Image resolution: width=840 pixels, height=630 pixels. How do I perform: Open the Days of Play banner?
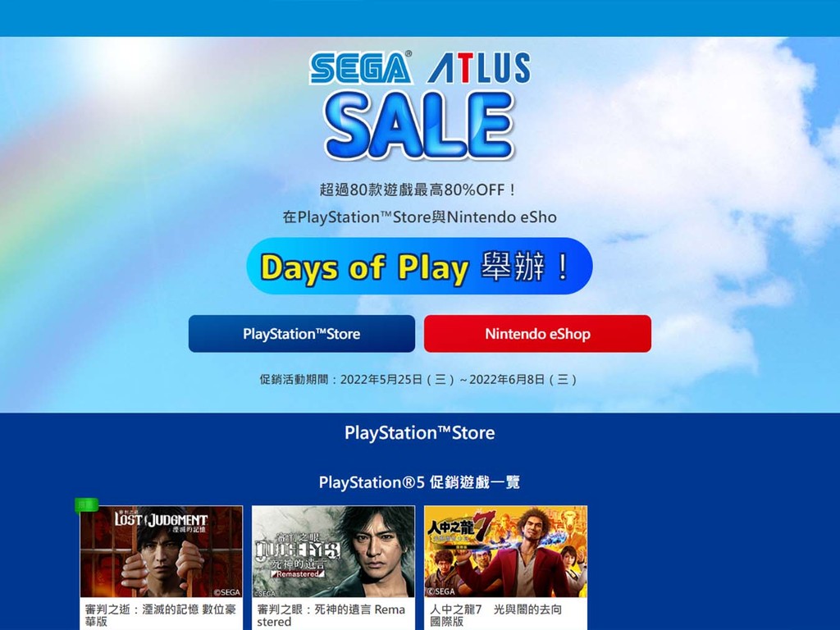pyautogui.click(x=419, y=267)
